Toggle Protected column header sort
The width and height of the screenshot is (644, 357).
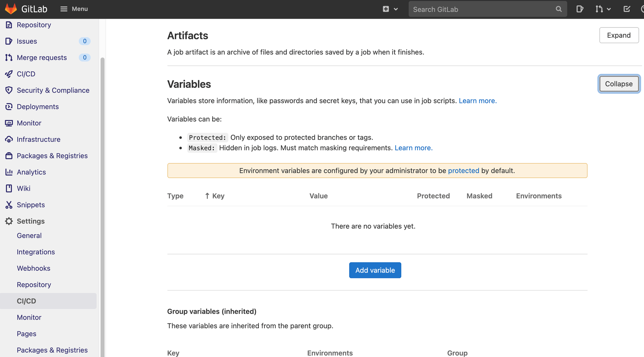pyautogui.click(x=433, y=196)
